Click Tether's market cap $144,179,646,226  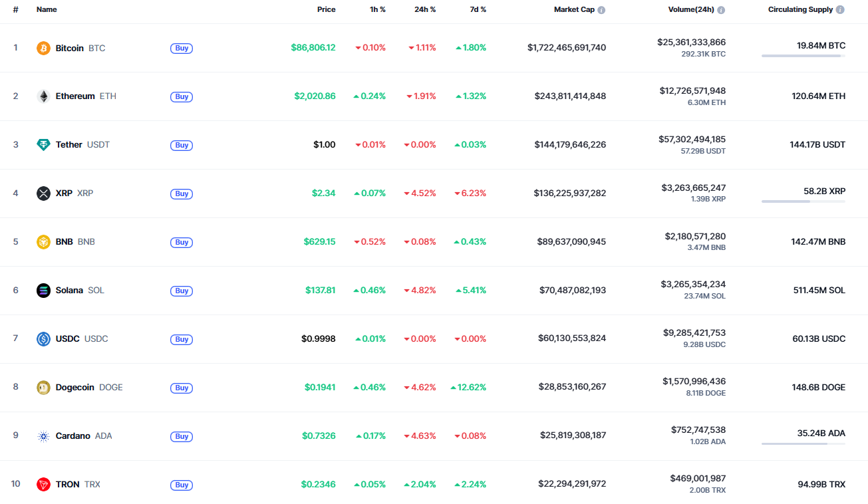(x=571, y=145)
